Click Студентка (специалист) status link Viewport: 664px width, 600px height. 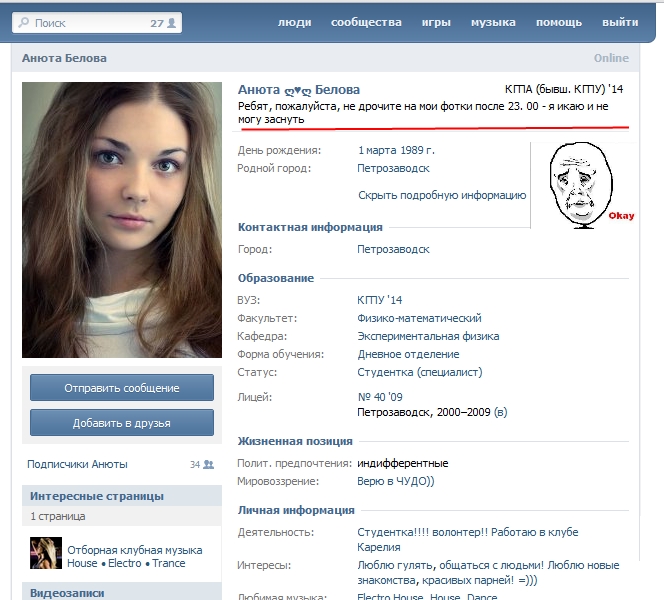(x=420, y=373)
